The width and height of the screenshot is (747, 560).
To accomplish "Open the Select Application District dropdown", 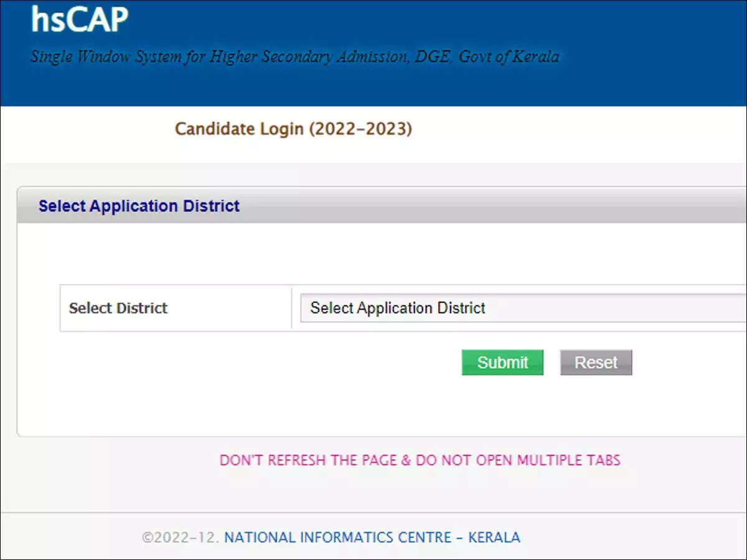I will [x=524, y=308].
